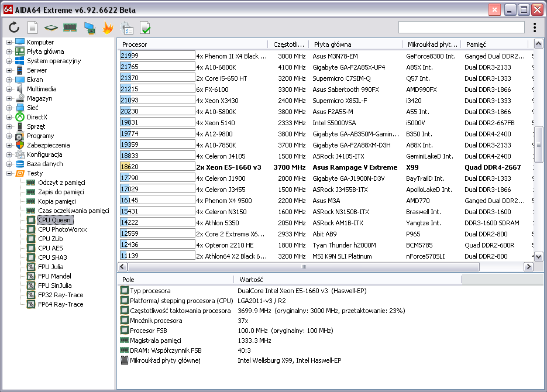Click the document with green checkmark icon
The height and width of the screenshot is (392, 547).
[x=145, y=27]
